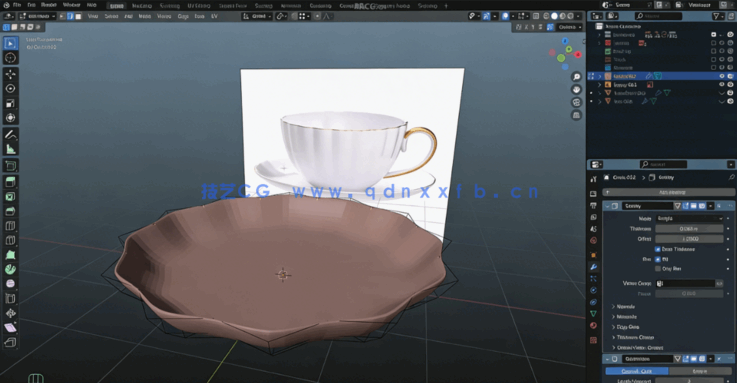737x383 pixels.
Task: Expand the Normals subpanel
Action: point(626,306)
